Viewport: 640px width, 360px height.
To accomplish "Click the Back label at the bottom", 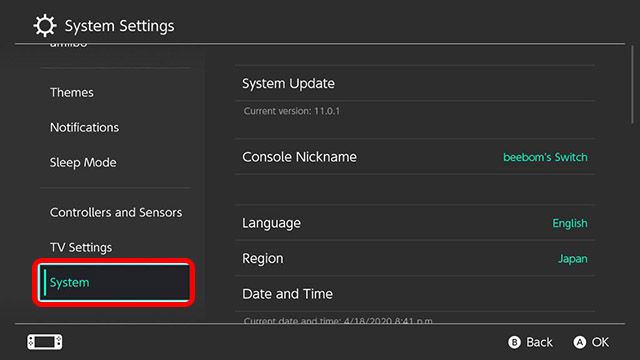I will (x=539, y=342).
